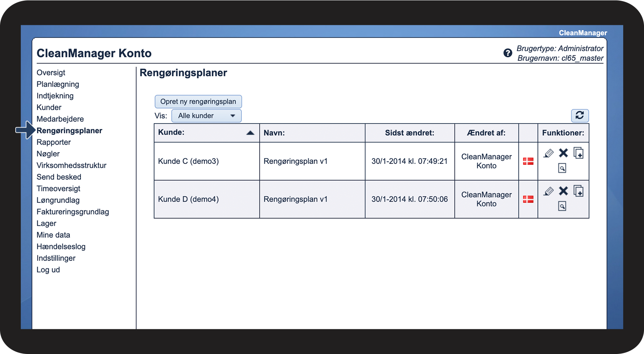Click the 30/1-2014 kl. 07:50:06 timestamp
The image size is (644, 354).
[x=409, y=199]
